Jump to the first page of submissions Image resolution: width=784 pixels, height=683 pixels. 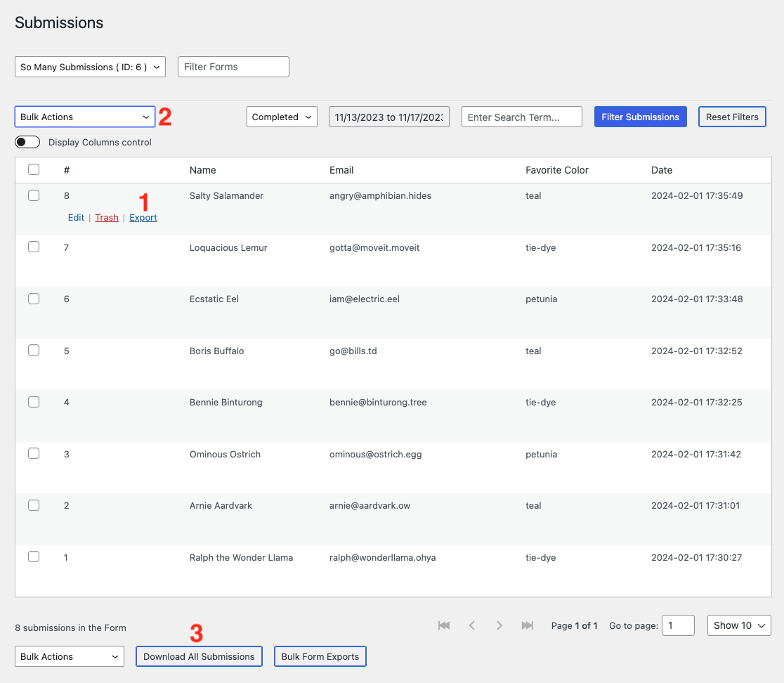[x=443, y=625]
